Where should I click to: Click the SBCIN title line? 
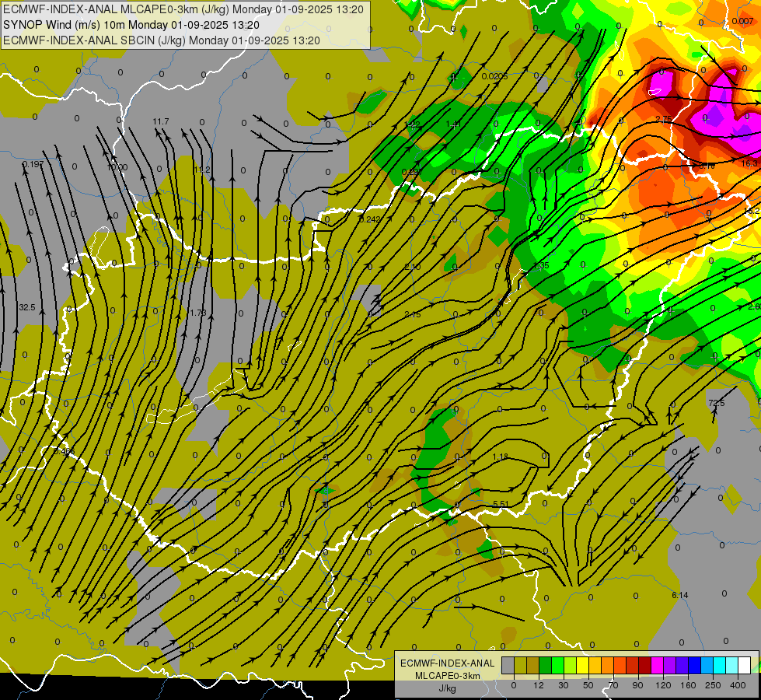[162, 40]
